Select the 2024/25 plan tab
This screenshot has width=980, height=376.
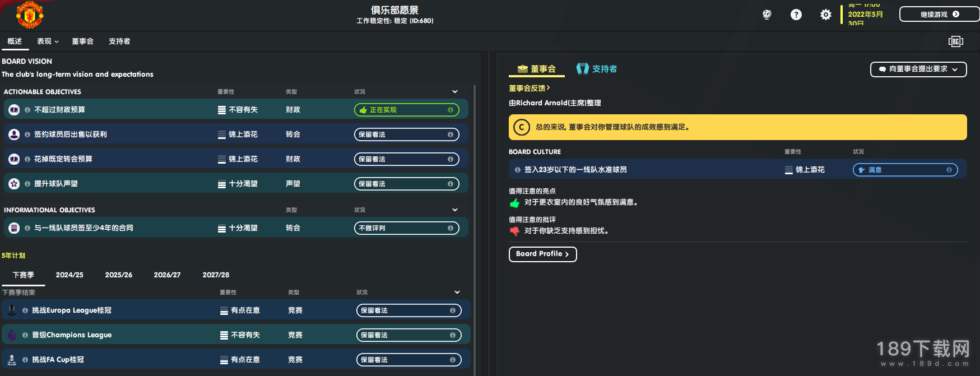(69, 275)
